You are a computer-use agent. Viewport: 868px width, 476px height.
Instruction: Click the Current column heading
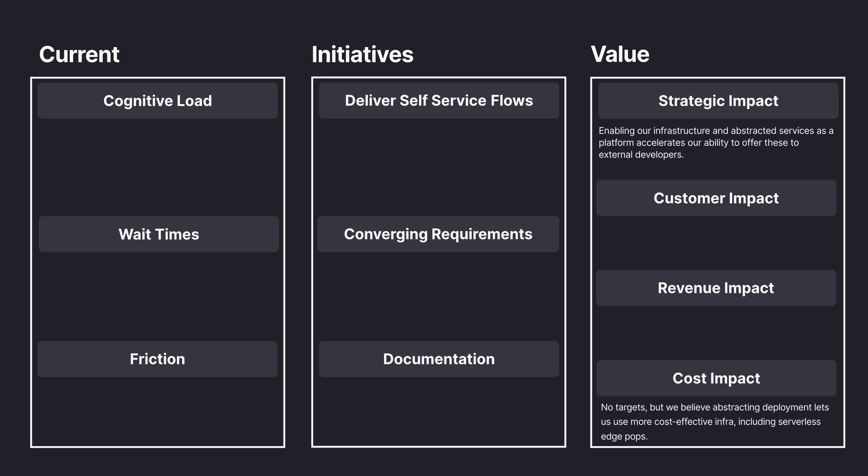pos(79,54)
